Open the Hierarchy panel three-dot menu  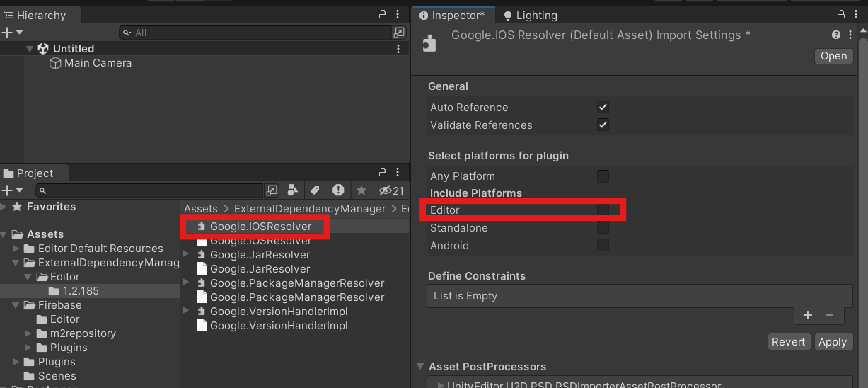pyautogui.click(x=399, y=15)
